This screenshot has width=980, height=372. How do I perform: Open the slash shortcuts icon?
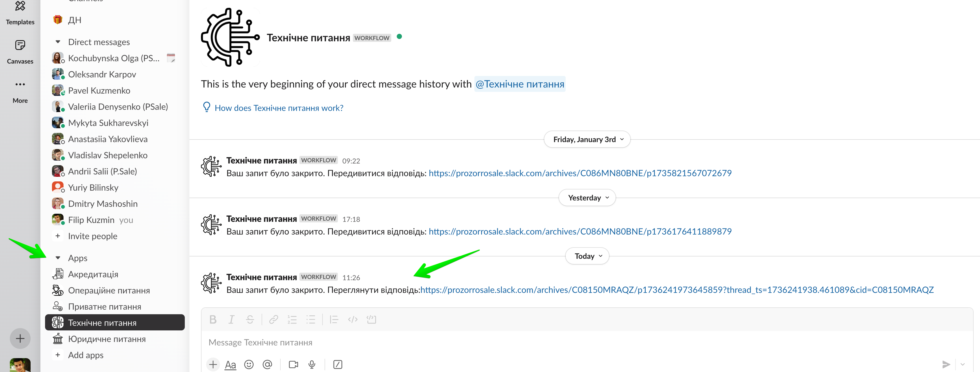click(338, 364)
